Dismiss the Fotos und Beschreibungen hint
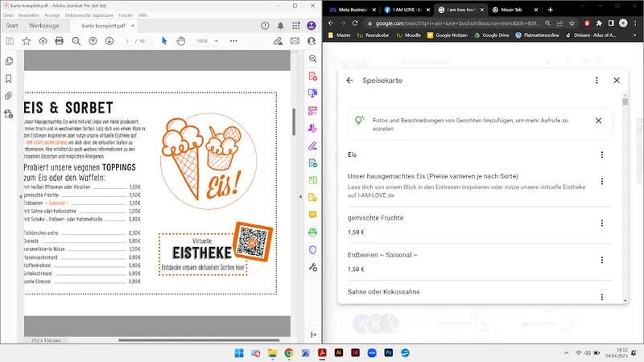The width and height of the screenshot is (644, 362). coord(598,121)
